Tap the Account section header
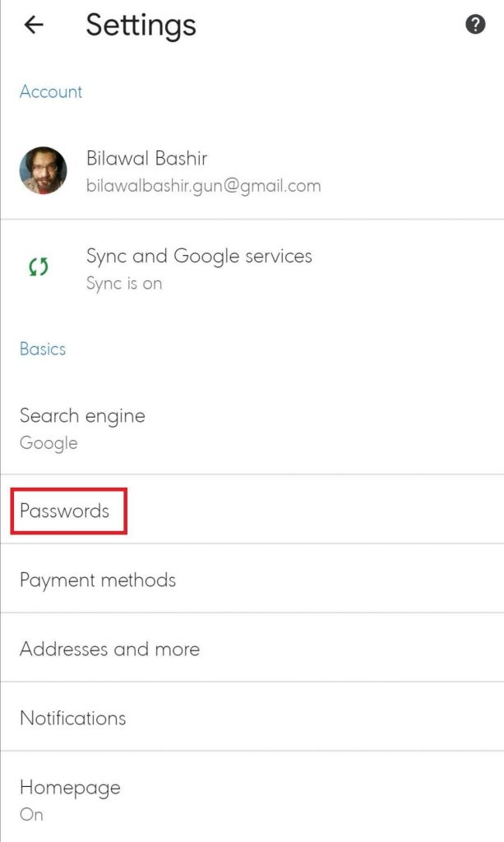The width and height of the screenshot is (504, 842). 51,91
